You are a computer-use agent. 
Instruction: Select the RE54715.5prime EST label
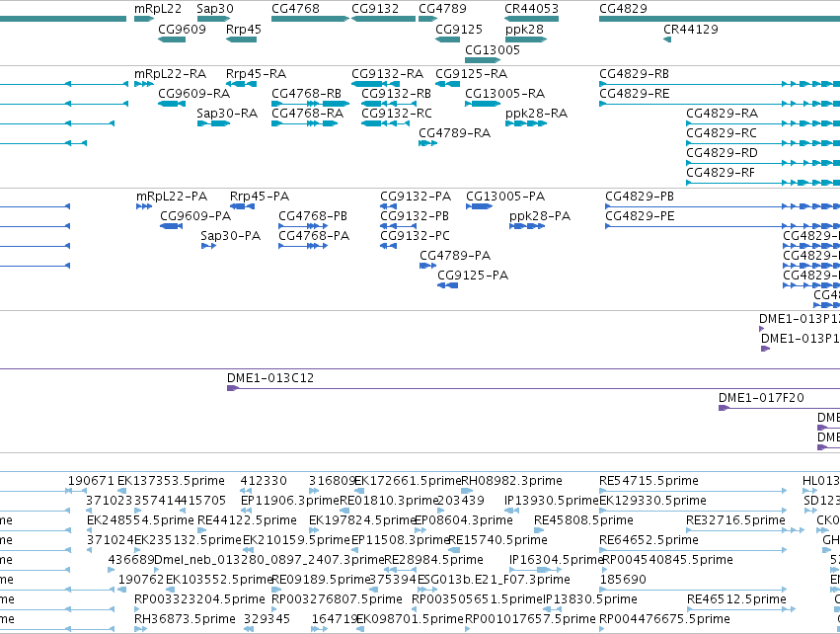pyautogui.click(x=649, y=481)
